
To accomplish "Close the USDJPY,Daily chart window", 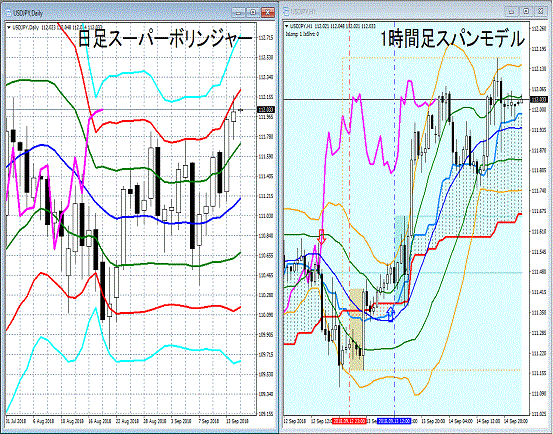I will 268,13.
